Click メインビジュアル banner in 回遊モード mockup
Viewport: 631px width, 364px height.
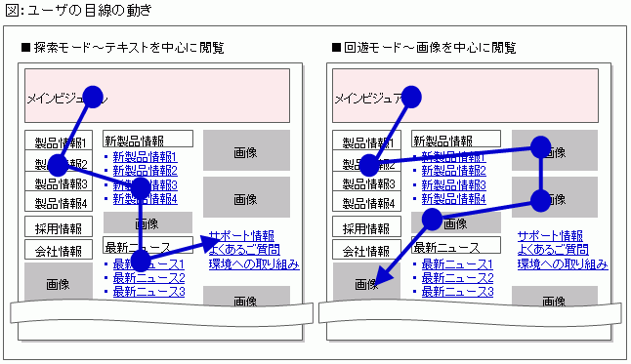[465, 96]
